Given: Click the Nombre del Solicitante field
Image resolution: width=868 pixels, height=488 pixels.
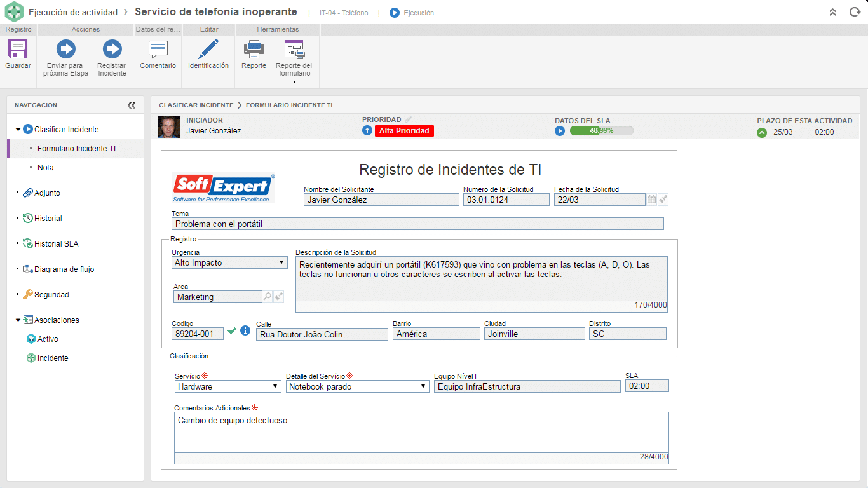Looking at the screenshot, I should click(x=381, y=200).
